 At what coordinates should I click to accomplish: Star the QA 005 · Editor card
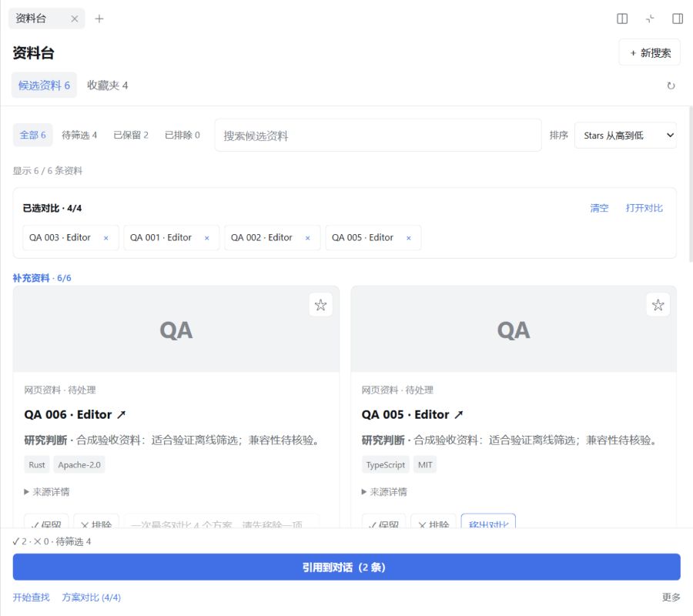pos(658,305)
